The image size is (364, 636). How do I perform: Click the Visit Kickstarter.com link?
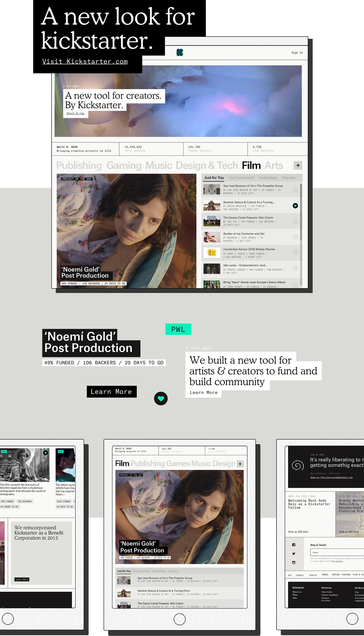tap(85, 62)
